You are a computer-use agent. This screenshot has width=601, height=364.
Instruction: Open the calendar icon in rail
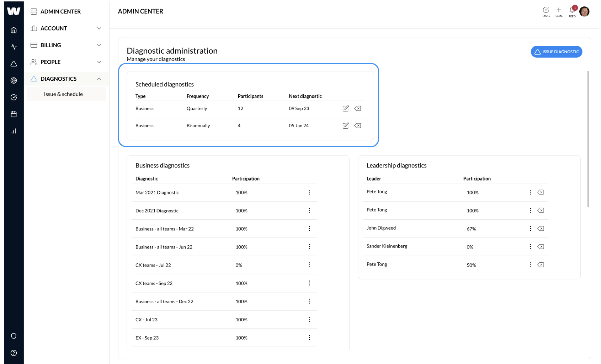coord(14,114)
